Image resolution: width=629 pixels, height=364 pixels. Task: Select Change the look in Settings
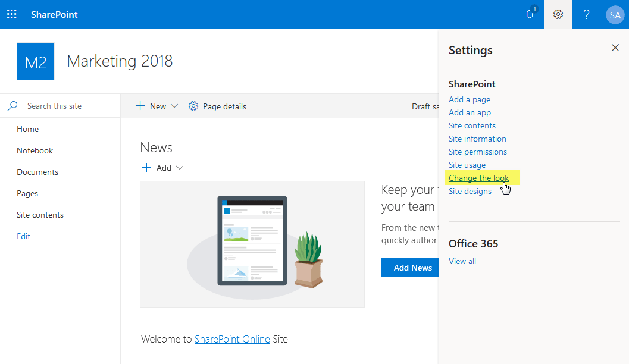[x=479, y=177]
